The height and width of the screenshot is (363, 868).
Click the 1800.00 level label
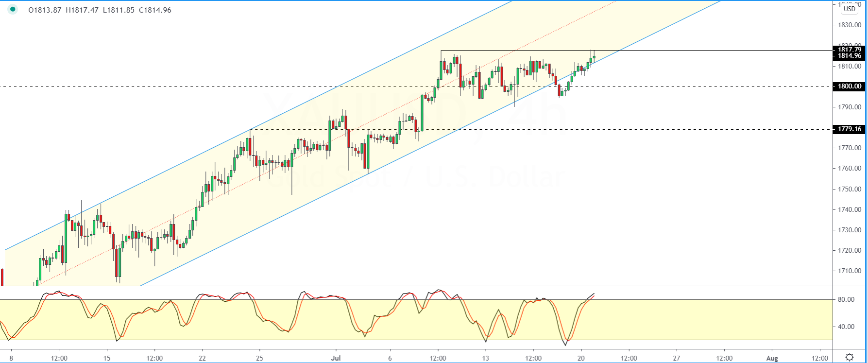pos(849,86)
